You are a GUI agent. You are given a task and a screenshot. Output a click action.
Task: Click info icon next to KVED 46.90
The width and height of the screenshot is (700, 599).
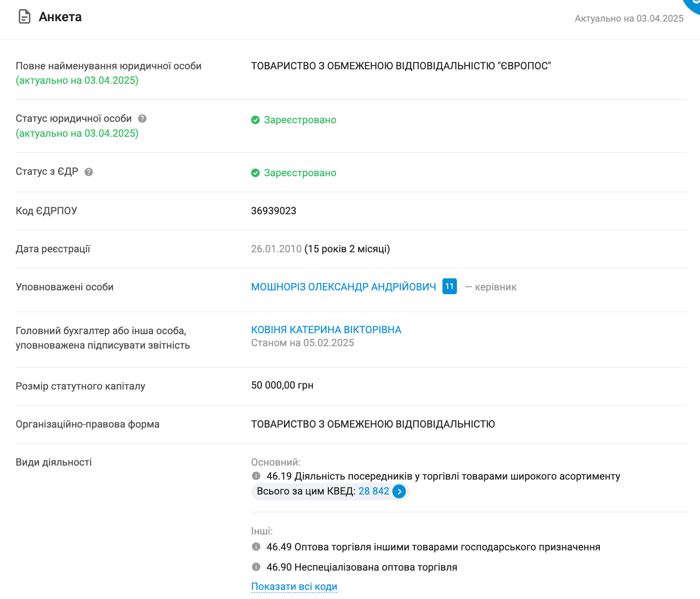click(x=256, y=567)
